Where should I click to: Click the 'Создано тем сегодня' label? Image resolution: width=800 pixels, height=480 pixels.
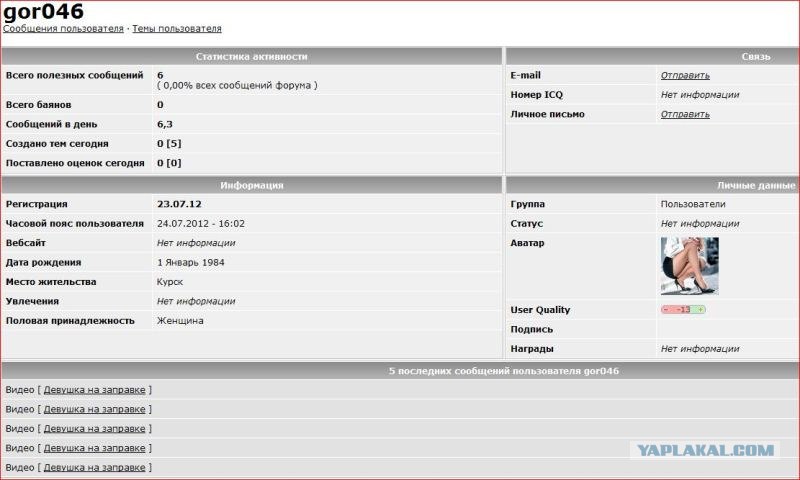(57, 144)
